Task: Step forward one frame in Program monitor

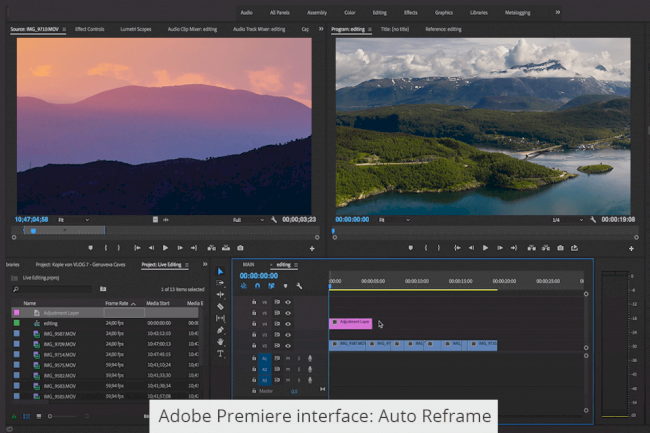Action: click(x=500, y=248)
